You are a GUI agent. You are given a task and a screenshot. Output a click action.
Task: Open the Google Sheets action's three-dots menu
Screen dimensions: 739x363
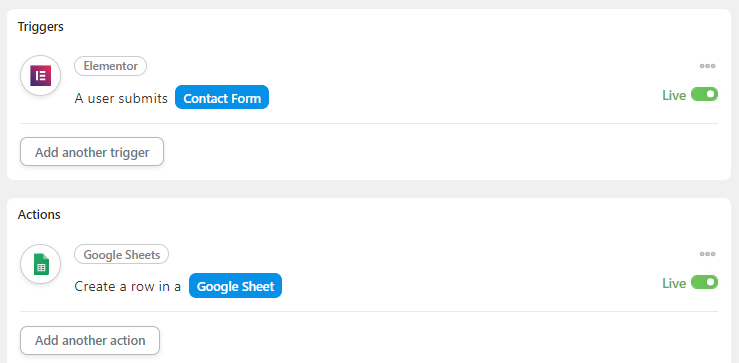[707, 254]
